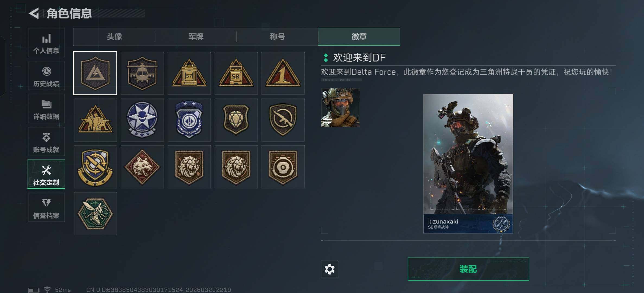Pick the rifle shield badge

[x=283, y=120]
